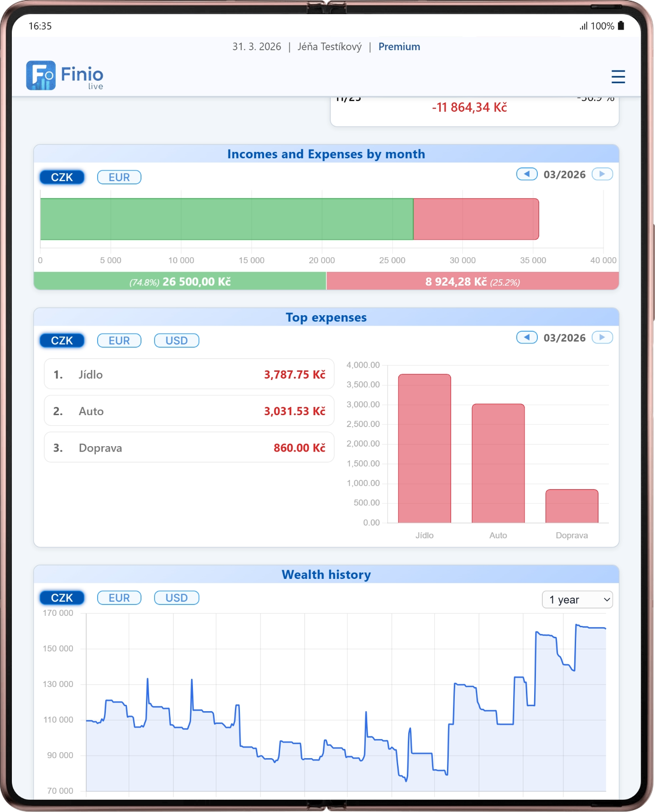This screenshot has width=655, height=812.
Task: Go to next month in Incomes and Expenses
Action: coord(602,174)
